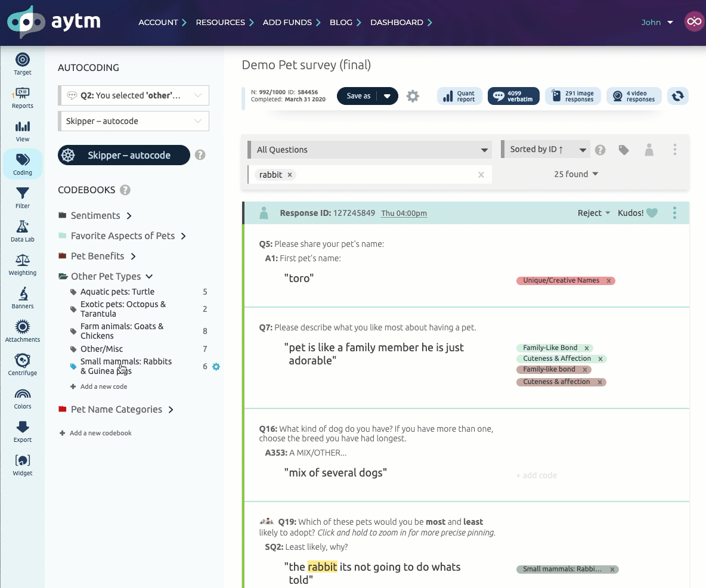Switch to the View sidebar icon
The image size is (706, 588).
23,131
